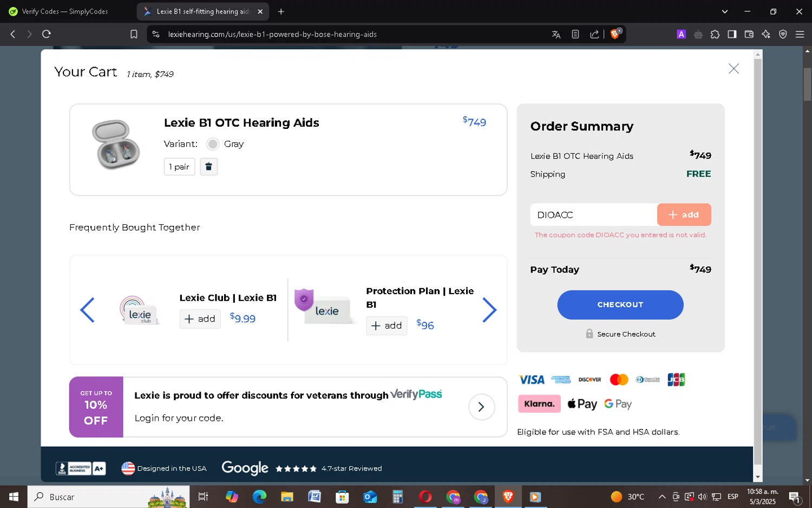This screenshot has width=812, height=508.
Task: Click the VISA card logo
Action: coord(532,380)
